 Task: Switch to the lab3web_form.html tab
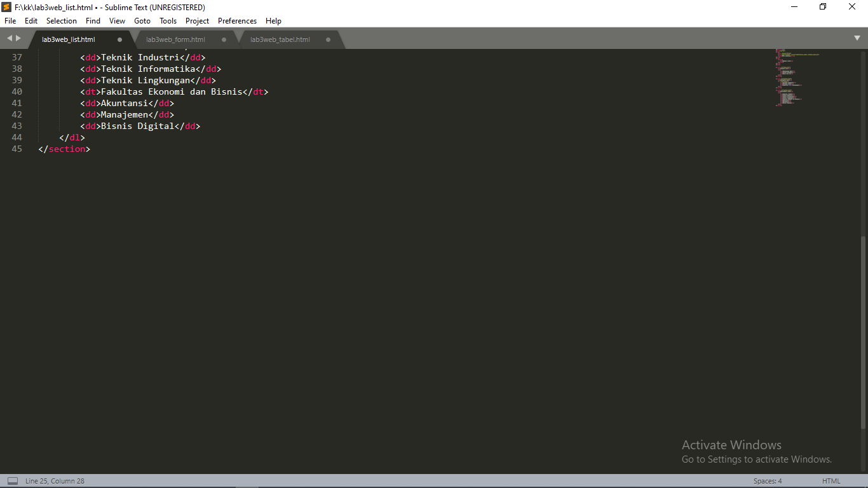pos(175,39)
